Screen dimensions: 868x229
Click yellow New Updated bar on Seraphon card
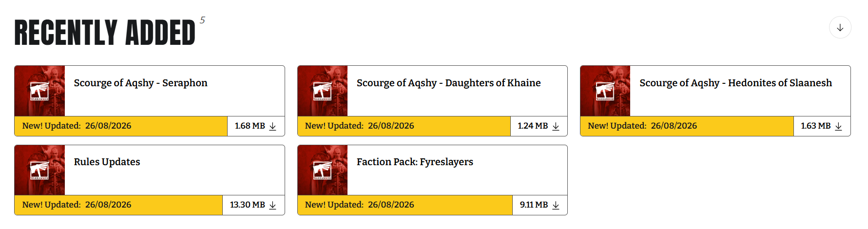click(x=121, y=126)
